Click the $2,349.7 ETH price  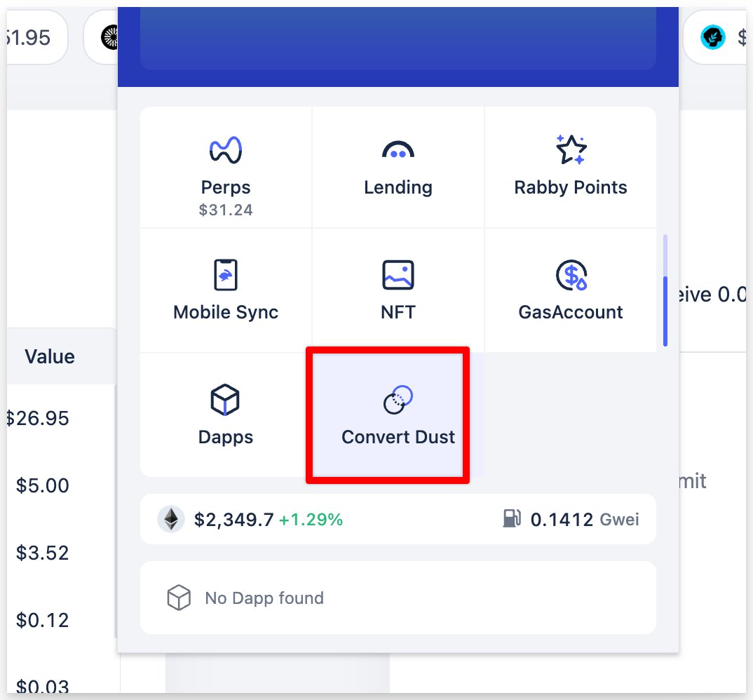(x=234, y=519)
